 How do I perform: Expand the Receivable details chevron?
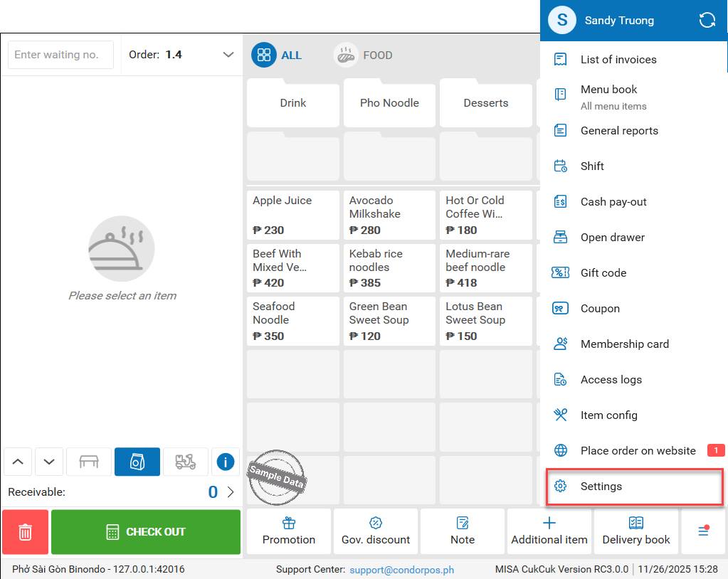point(230,492)
